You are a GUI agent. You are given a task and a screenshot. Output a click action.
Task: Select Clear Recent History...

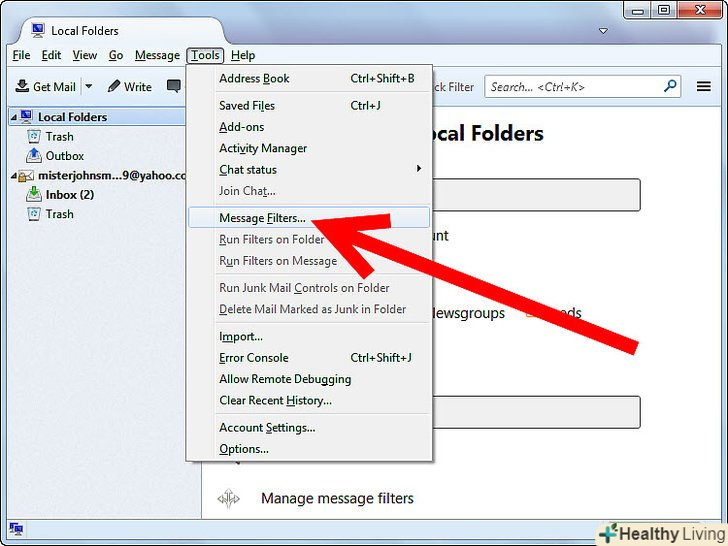[309, 400]
